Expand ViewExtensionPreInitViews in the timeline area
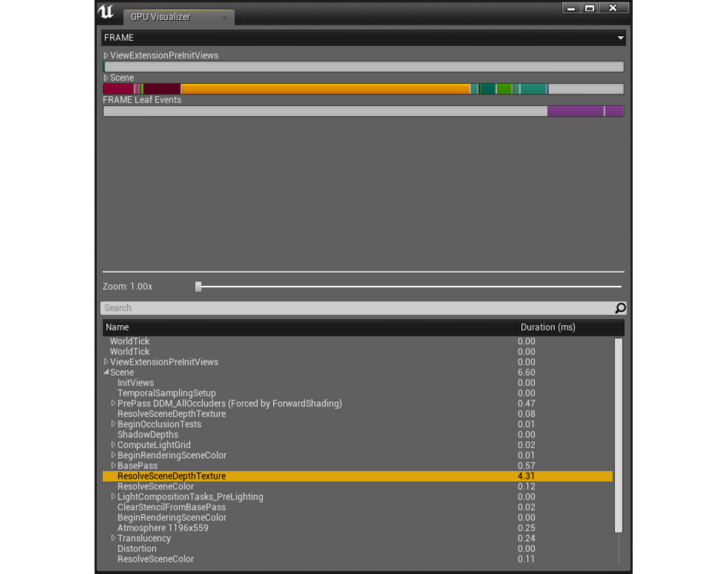 tap(106, 56)
